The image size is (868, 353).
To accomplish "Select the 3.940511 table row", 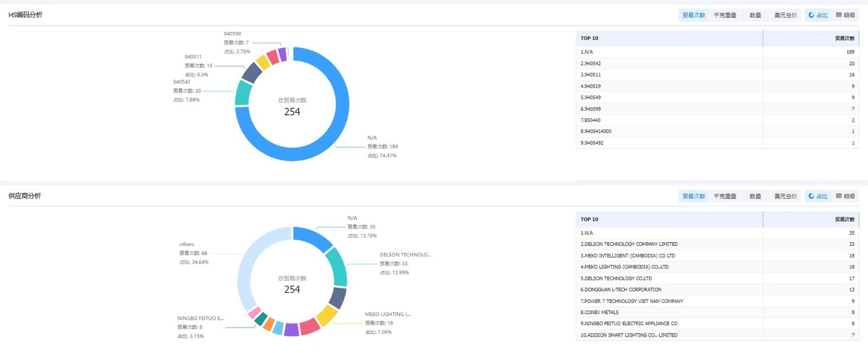I will pyautogui.click(x=717, y=74).
